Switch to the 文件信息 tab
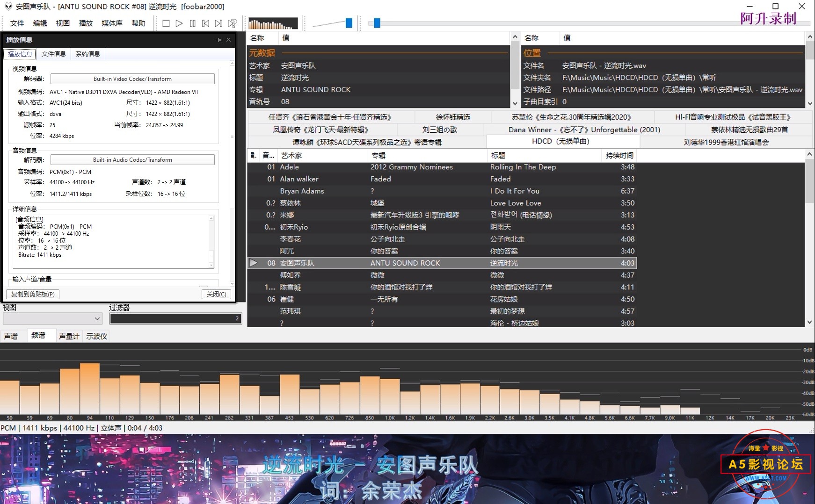Image resolution: width=815 pixels, height=504 pixels. [53, 54]
